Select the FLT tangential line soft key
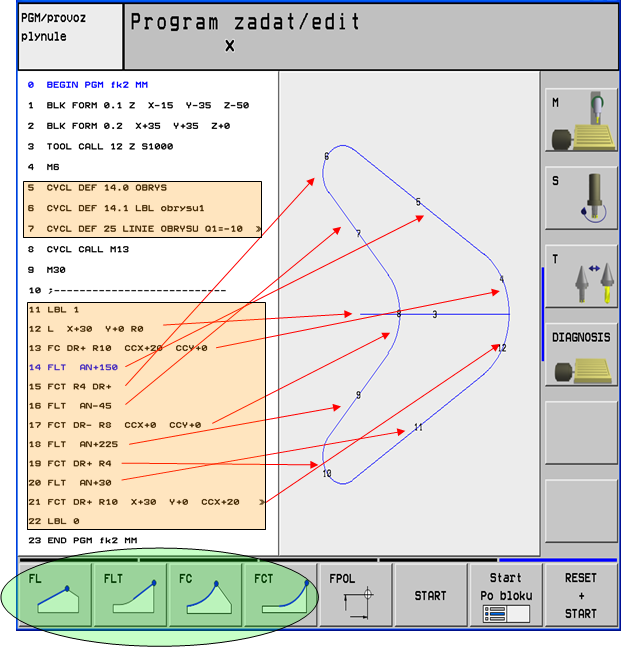The image size is (621, 647). [130, 595]
